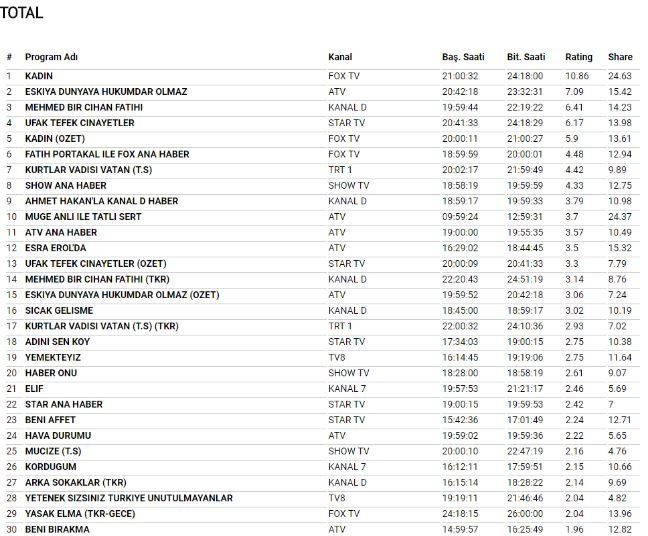Select YETENEK SIZSINIZ TURKIYE UNUTULMAYANLAR program
The width and height of the screenshot is (648, 536).
point(129,498)
